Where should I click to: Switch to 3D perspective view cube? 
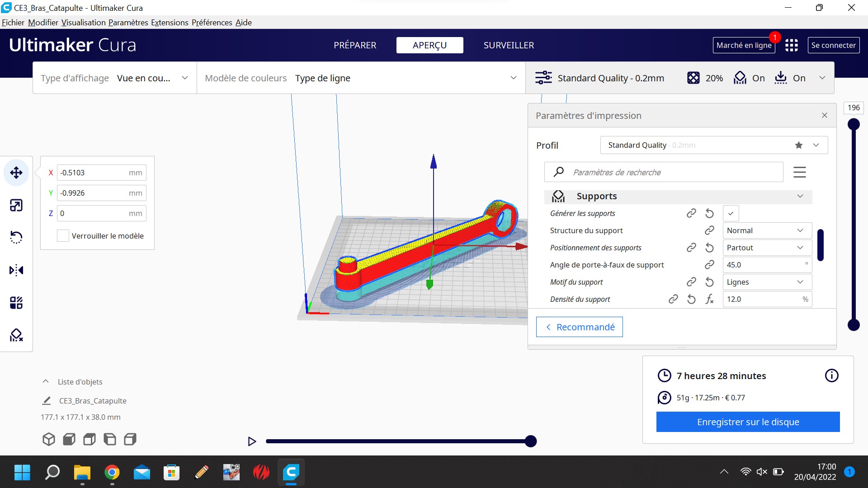(49, 439)
